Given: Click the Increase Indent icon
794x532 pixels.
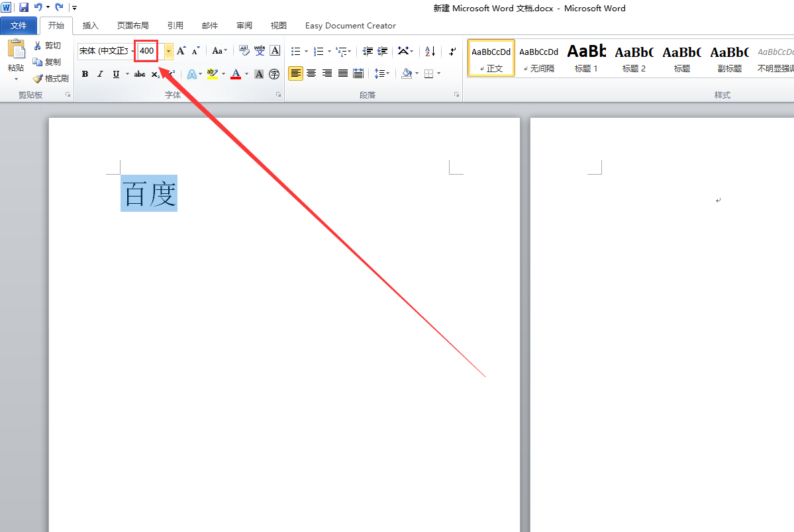Looking at the screenshot, I should [x=383, y=51].
